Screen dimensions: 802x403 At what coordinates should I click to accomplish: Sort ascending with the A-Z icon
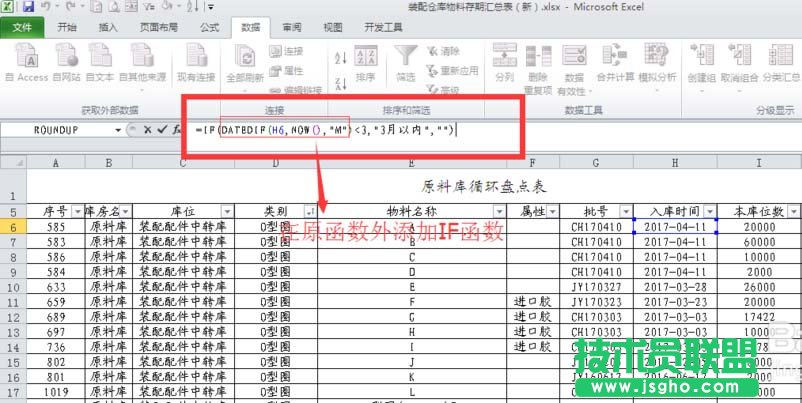[341, 57]
